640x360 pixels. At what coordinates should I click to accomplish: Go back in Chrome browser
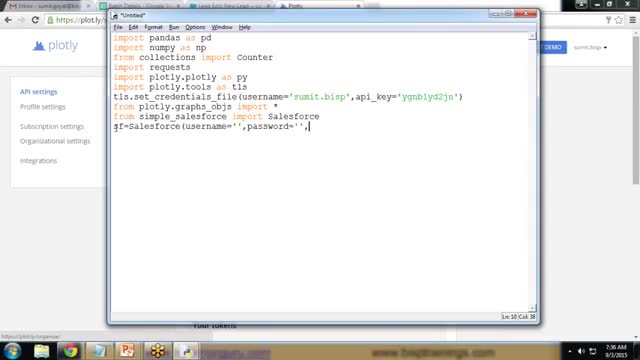coord(8,20)
